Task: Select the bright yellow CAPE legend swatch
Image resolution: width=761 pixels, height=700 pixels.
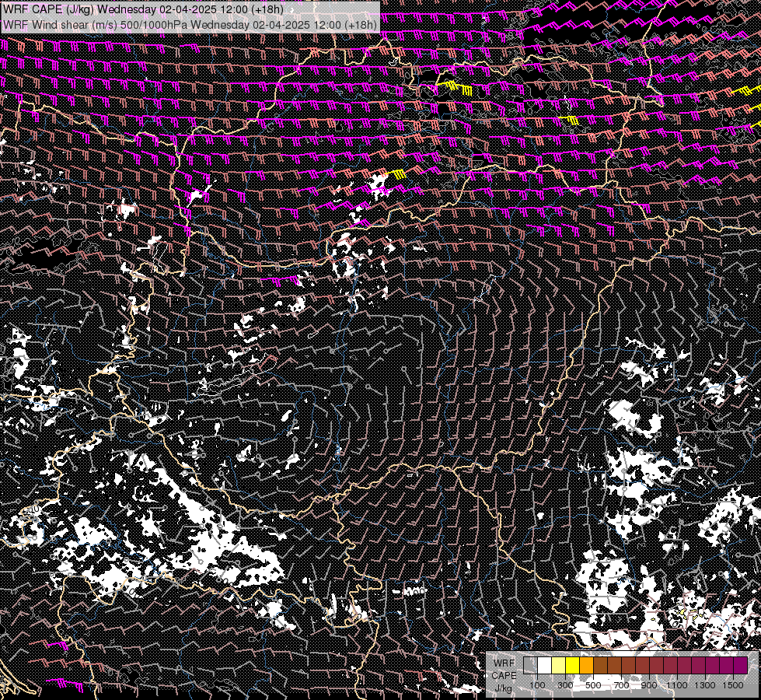Action: click(573, 665)
